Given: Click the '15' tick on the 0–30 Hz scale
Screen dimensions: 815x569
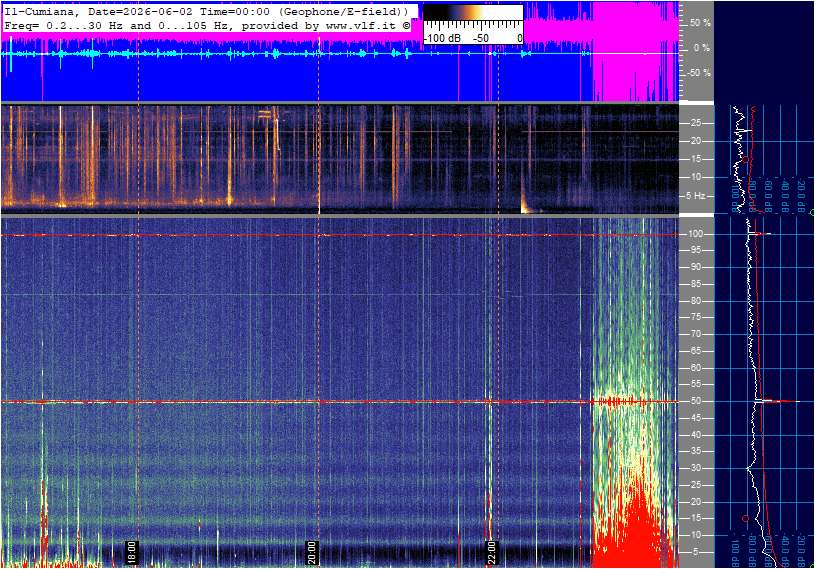Looking at the screenshot, I should [x=695, y=160].
